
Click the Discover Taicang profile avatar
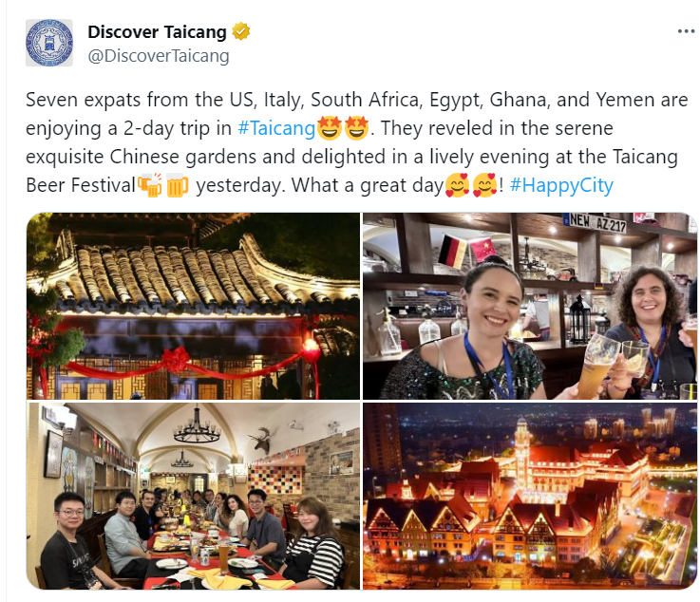[49, 43]
